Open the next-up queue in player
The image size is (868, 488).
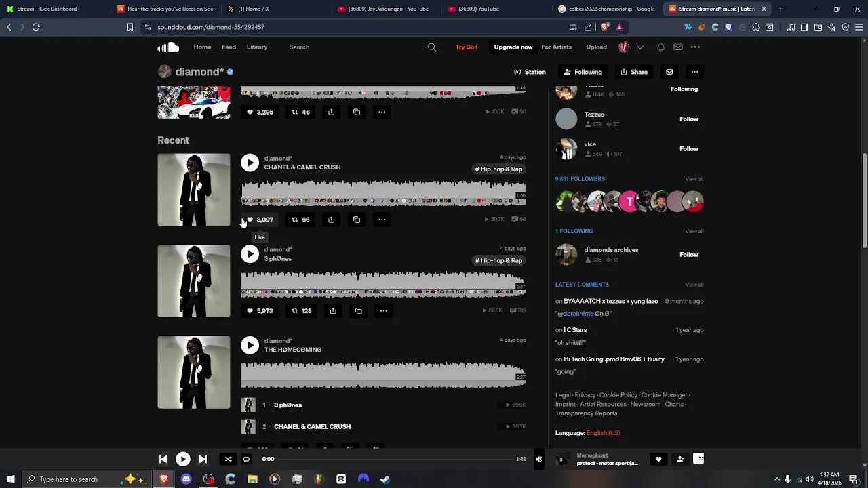click(698, 459)
